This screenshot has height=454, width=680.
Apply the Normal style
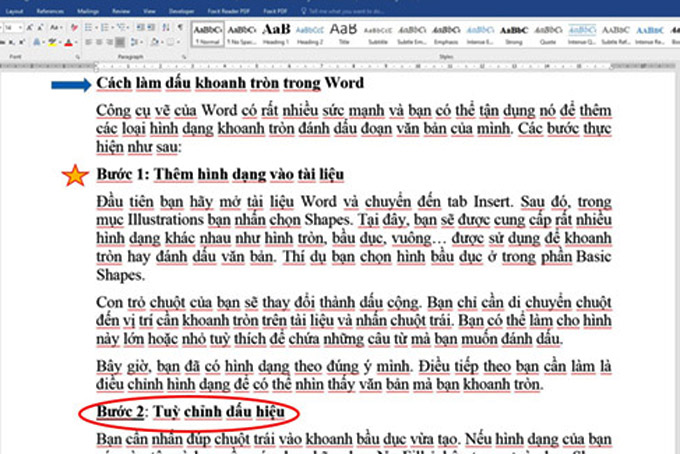tap(208, 34)
